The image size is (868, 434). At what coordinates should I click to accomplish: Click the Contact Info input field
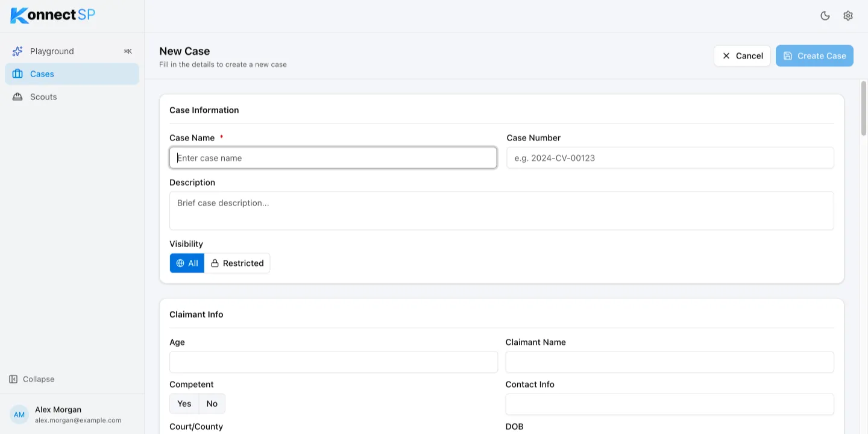point(670,404)
